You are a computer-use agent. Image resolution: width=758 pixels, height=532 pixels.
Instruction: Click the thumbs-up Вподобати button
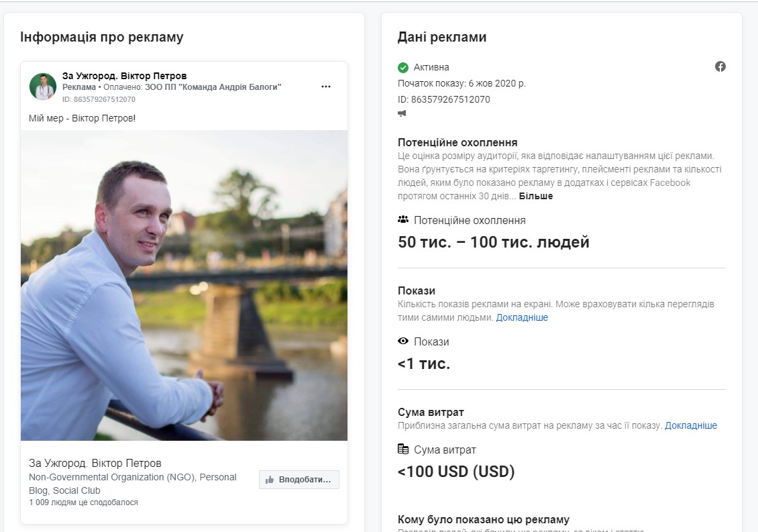[299, 479]
